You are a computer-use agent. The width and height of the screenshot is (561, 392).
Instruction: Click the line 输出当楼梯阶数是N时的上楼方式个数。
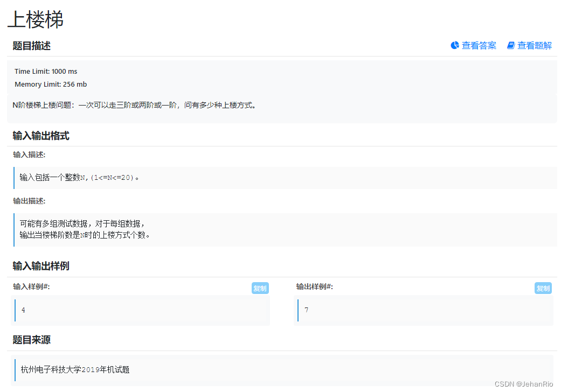click(x=85, y=235)
